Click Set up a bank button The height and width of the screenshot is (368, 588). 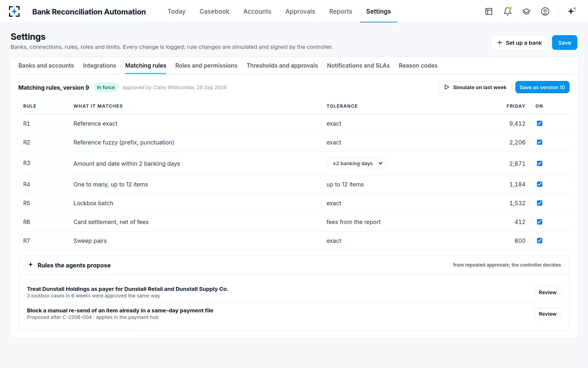click(519, 43)
